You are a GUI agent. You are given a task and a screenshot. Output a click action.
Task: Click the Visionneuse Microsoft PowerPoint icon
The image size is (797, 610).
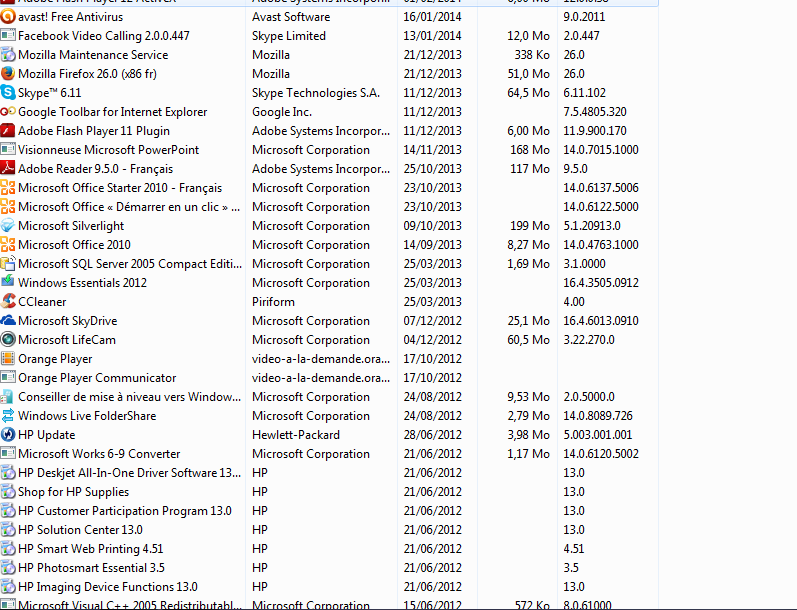[x=8, y=149]
